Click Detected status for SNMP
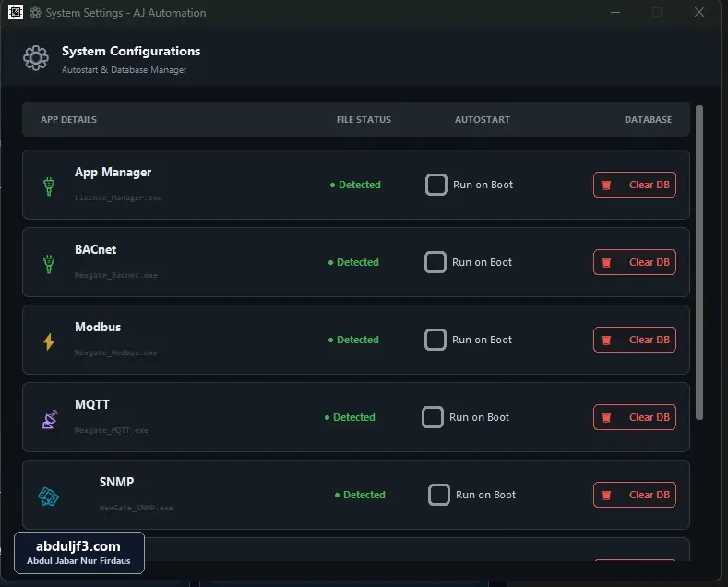 pyautogui.click(x=360, y=495)
